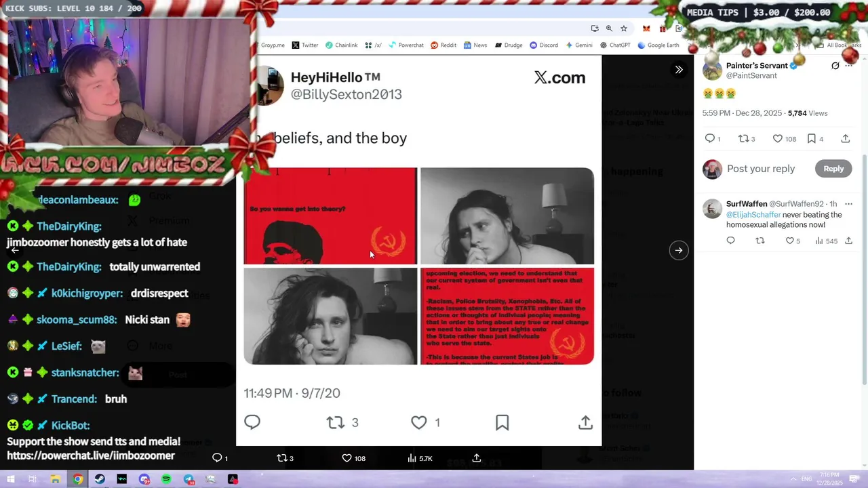Click the Reply button
The height and width of the screenshot is (488, 868).
coord(833,169)
